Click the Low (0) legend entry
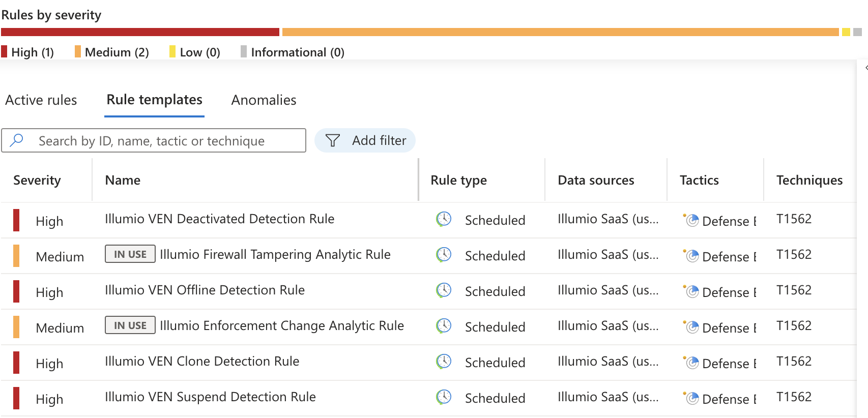The height and width of the screenshot is (418, 868). [195, 52]
